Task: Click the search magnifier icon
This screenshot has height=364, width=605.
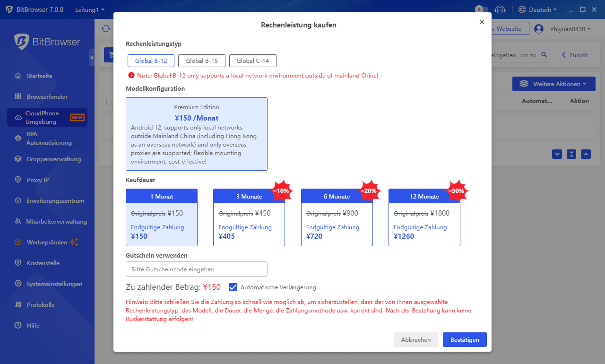Action: (x=544, y=55)
